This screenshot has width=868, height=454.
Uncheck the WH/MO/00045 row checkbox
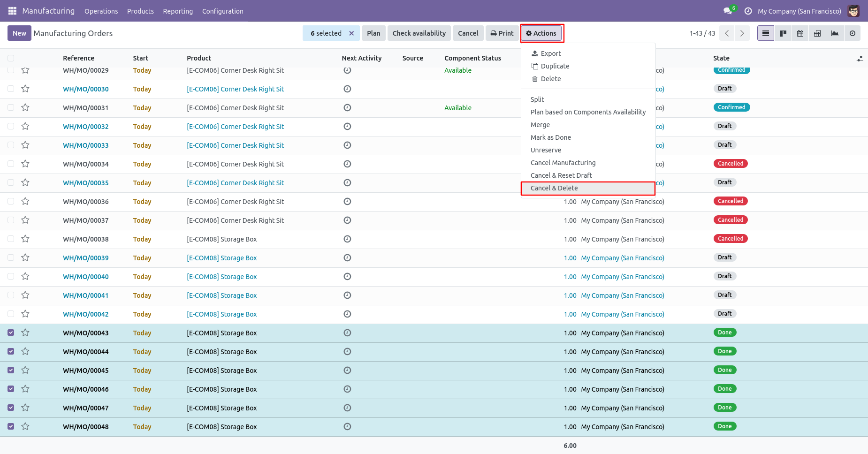click(11, 370)
